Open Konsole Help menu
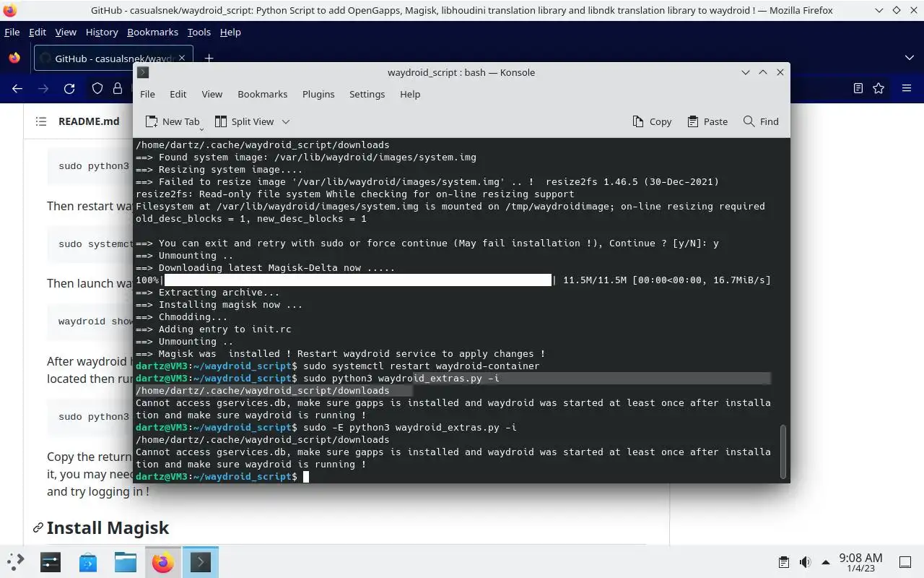 [410, 94]
